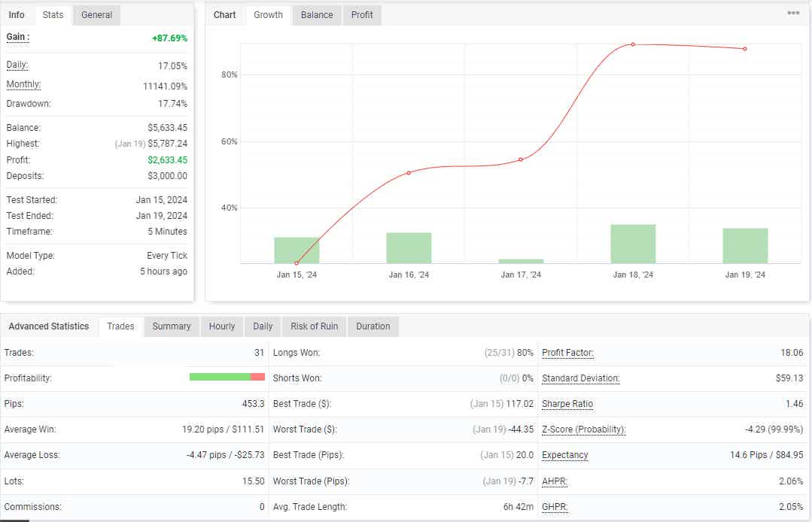Select the Growth chart tab
This screenshot has width=812, height=522.
(x=268, y=14)
